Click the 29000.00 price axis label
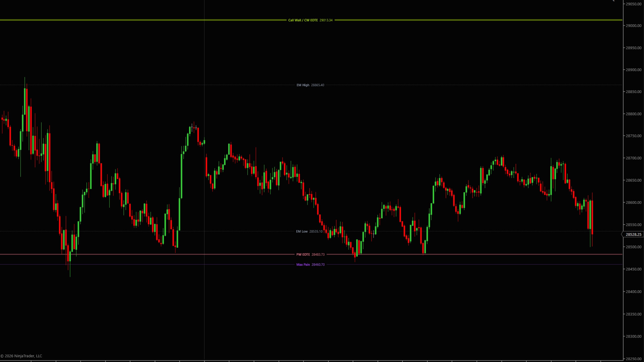 click(633, 26)
